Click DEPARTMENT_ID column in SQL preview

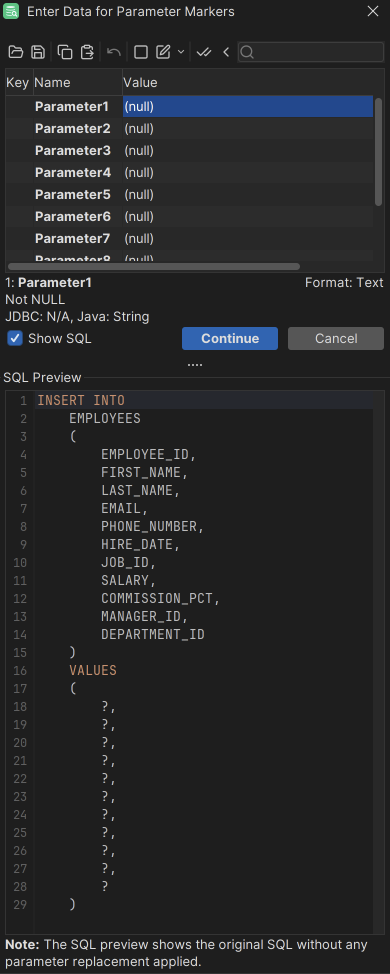tap(153, 635)
